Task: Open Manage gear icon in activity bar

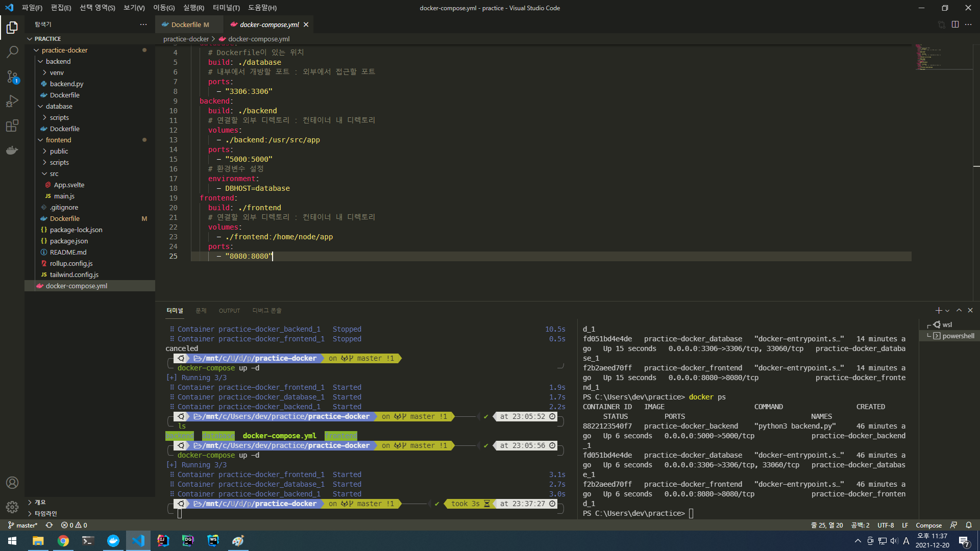Action: click(x=12, y=507)
